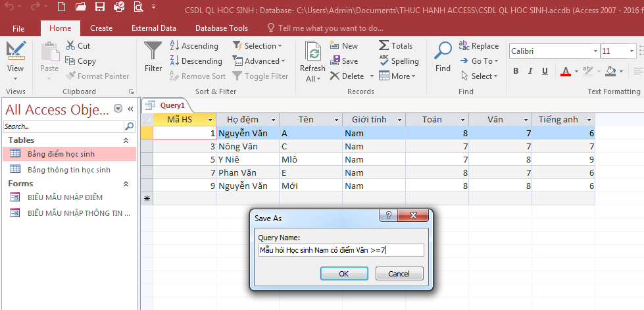
Task: Click the Open folder icon in quick access toolbar
Action: coord(80,7)
